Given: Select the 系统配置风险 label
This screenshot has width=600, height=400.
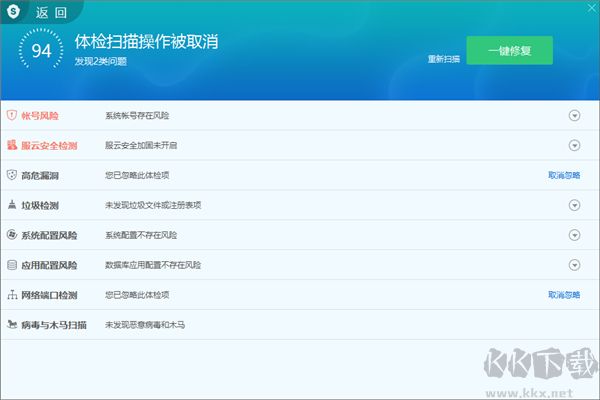Looking at the screenshot, I should click(49, 235).
